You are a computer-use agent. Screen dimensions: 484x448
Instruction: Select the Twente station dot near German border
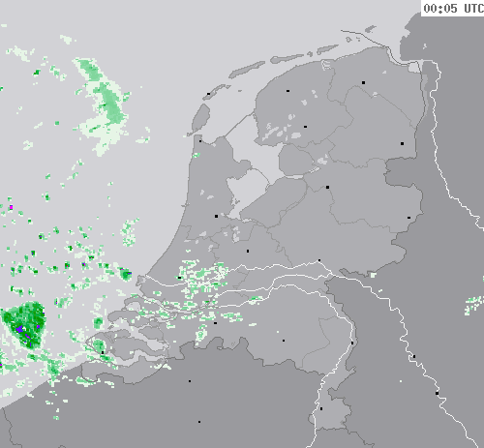(408, 218)
